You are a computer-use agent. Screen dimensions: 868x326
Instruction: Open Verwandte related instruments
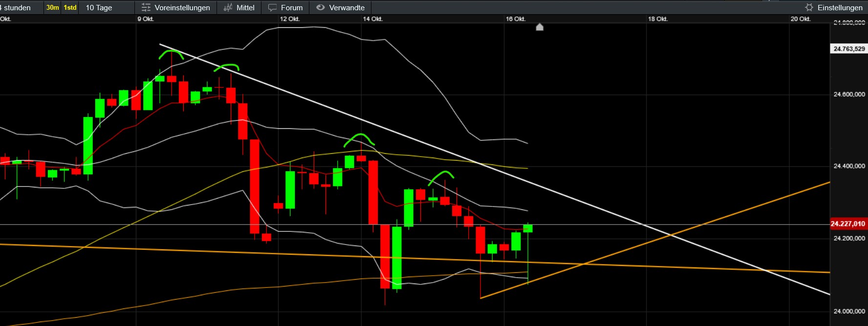(341, 7)
